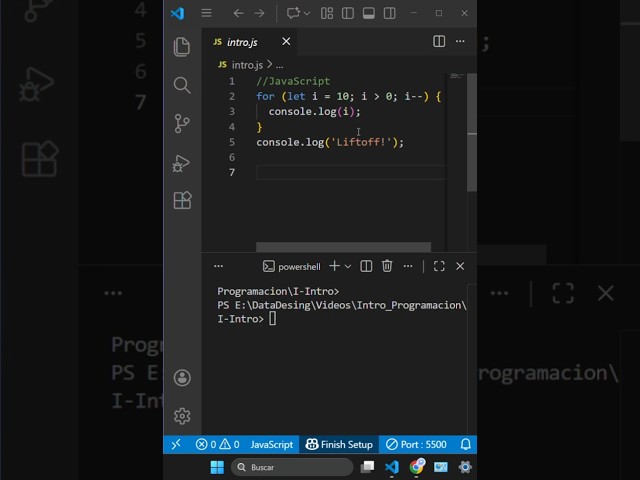
Task: Open the Settings gear app on taskbar
Action: pos(465,467)
